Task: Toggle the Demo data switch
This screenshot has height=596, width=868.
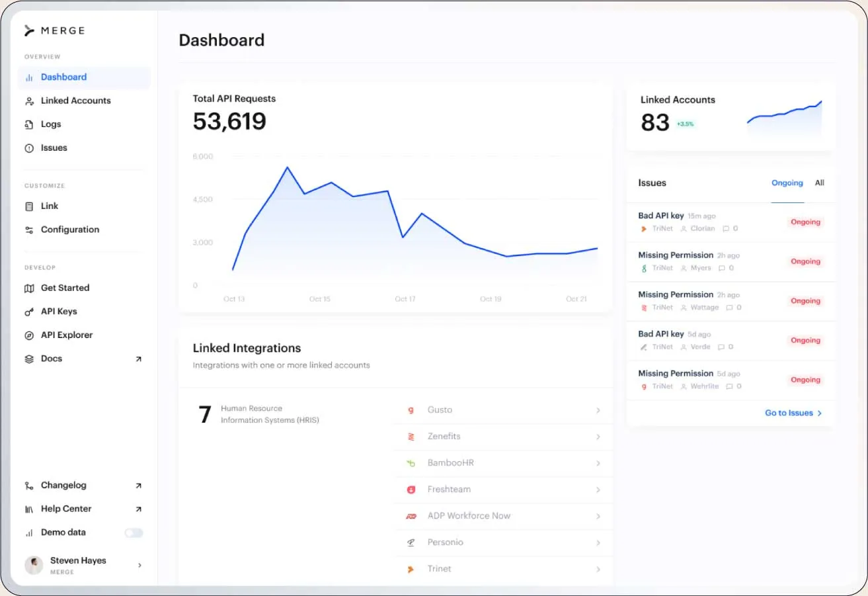Action: tap(134, 532)
